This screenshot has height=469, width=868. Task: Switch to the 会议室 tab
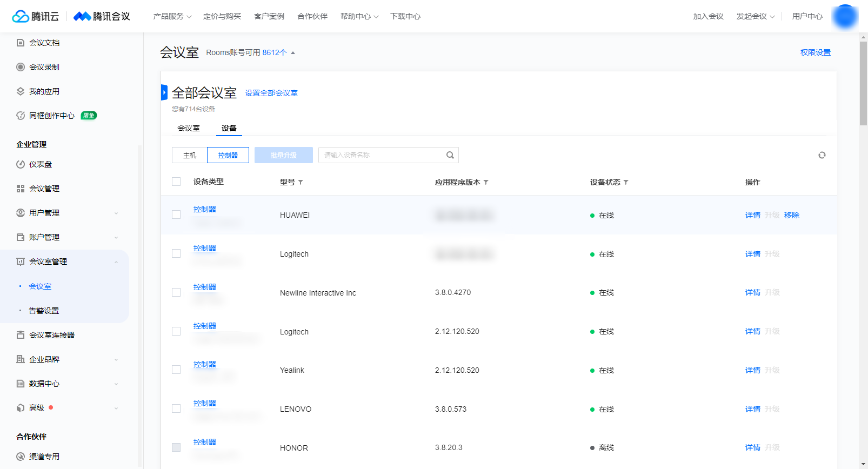(189, 128)
